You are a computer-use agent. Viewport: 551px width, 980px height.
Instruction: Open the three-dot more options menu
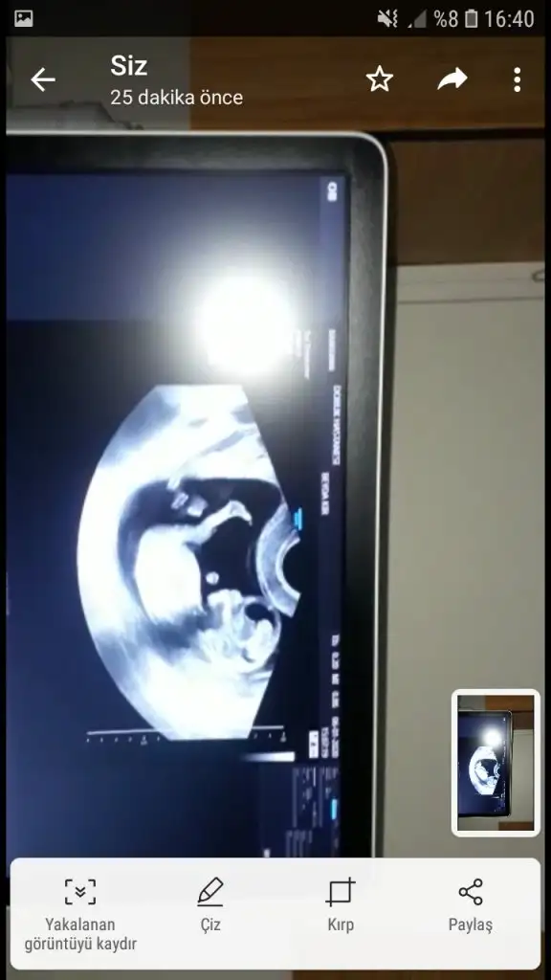click(517, 80)
